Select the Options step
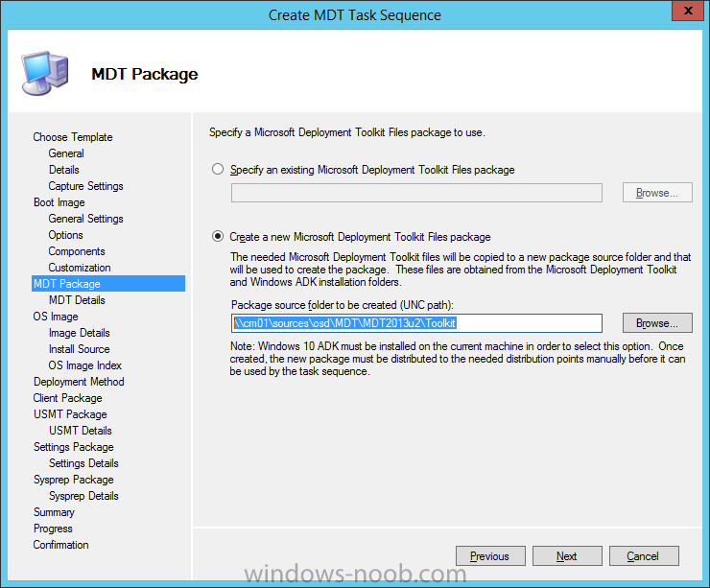This screenshot has width=710, height=588. 65,235
